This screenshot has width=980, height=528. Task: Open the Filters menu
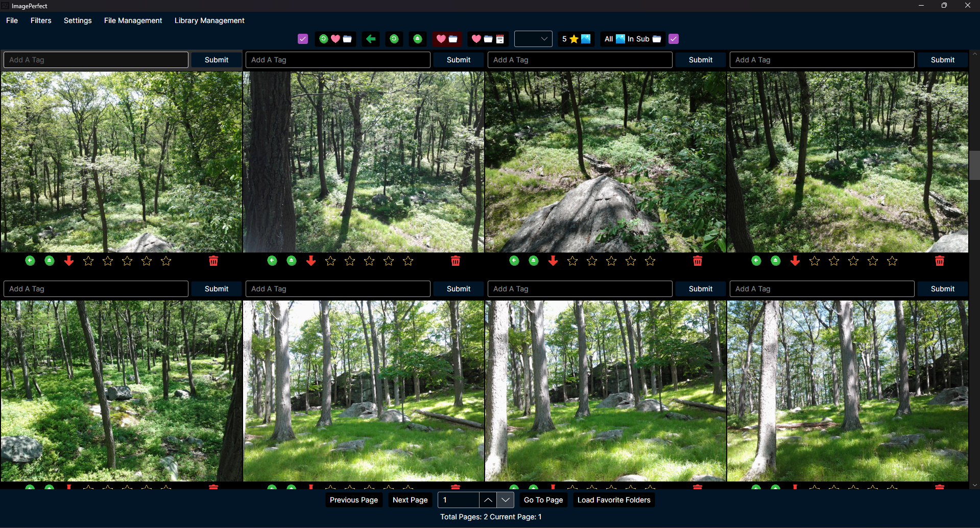pos(41,20)
